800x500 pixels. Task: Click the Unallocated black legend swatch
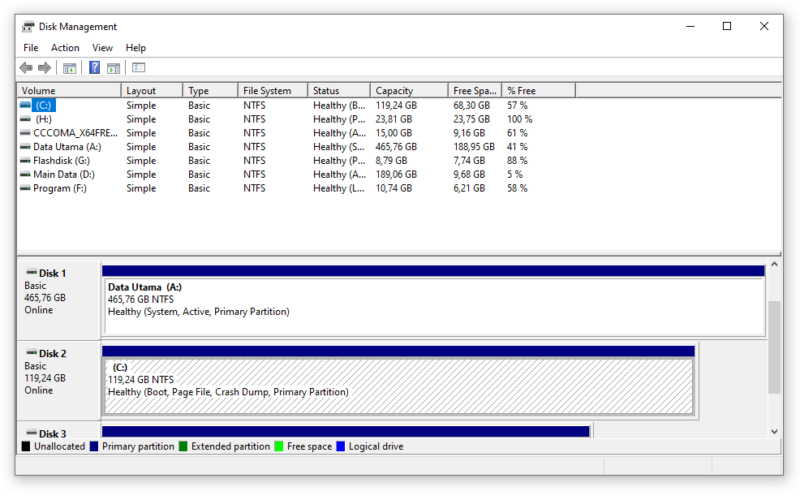tap(26, 446)
